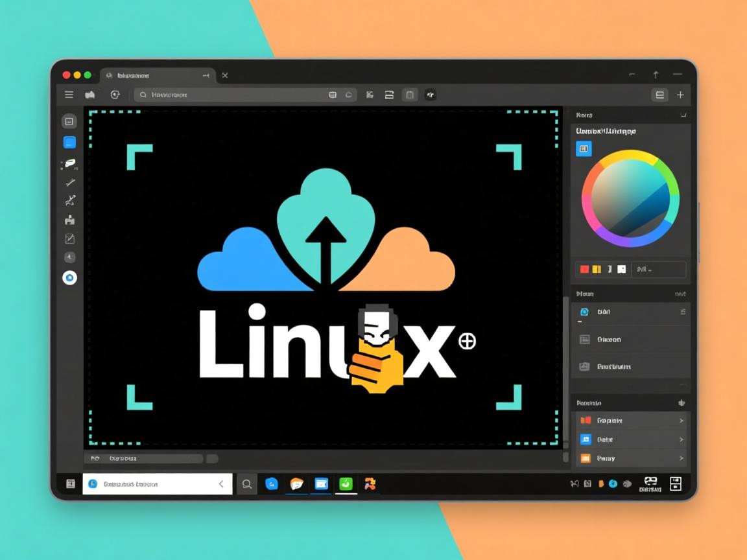Open the dropdown next to the color swatches
This screenshot has width=747, height=560.
pos(659,269)
